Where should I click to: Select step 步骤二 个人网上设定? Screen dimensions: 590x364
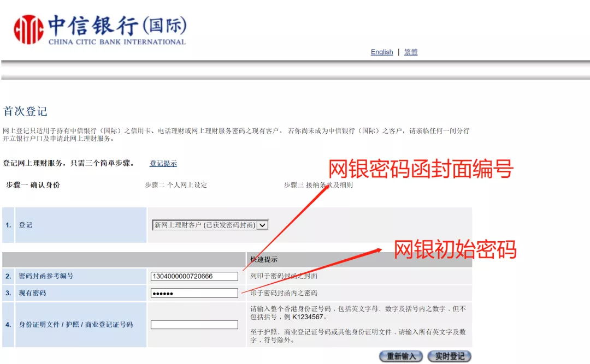[x=176, y=185]
